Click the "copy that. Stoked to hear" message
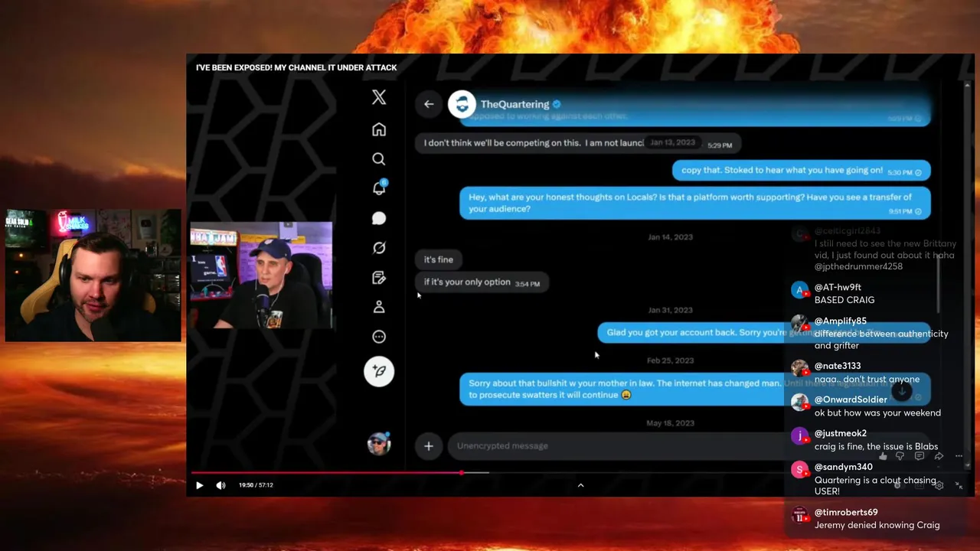Screen dimensions: 980x551 (x=801, y=171)
